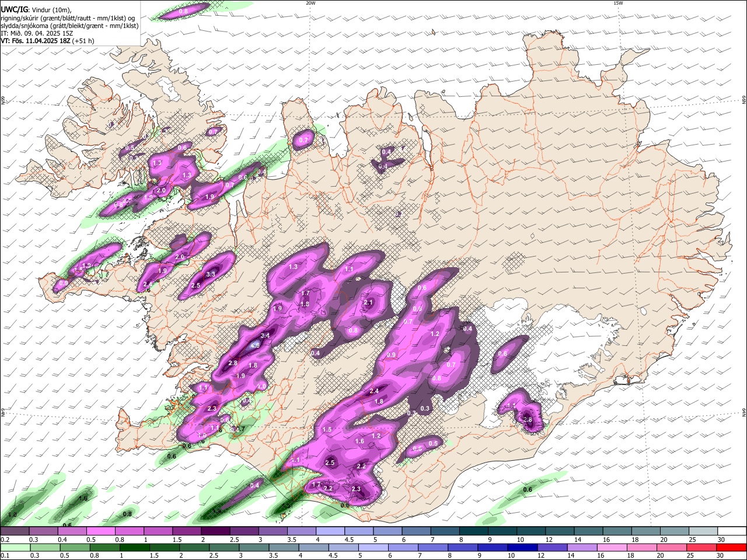The width and height of the screenshot is (747, 560).
Task: Pick the red 30 swatch in bottom rain legend
Action: (731, 548)
